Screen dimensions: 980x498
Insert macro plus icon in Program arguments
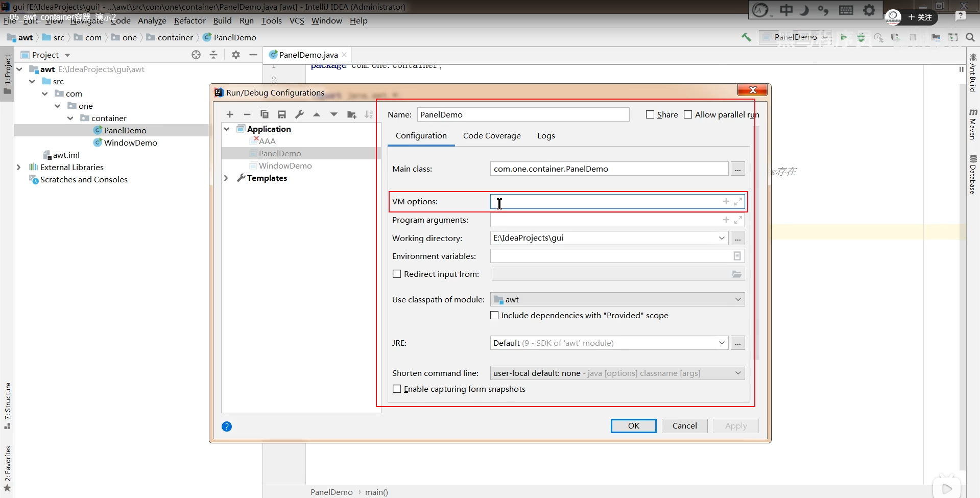(x=726, y=220)
